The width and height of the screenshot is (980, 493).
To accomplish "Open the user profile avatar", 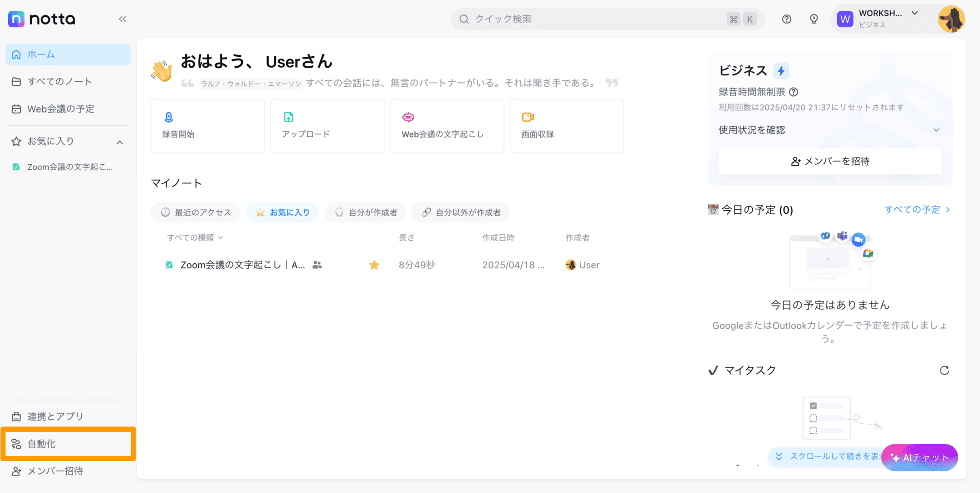I will click(x=951, y=19).
